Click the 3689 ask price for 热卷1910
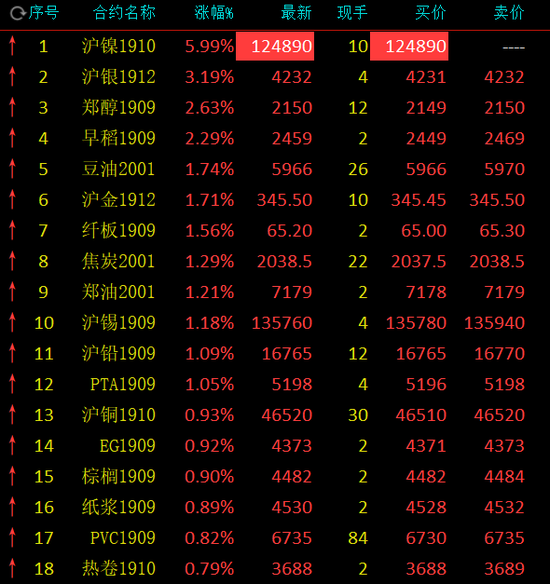This screenshot has width=550, height=584. (504, 569)
